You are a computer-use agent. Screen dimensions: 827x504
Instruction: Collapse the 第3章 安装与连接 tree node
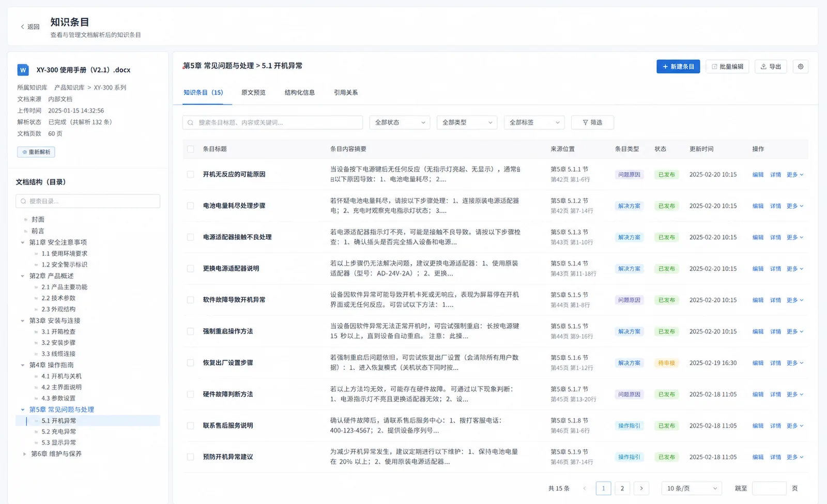pos(23,320)
